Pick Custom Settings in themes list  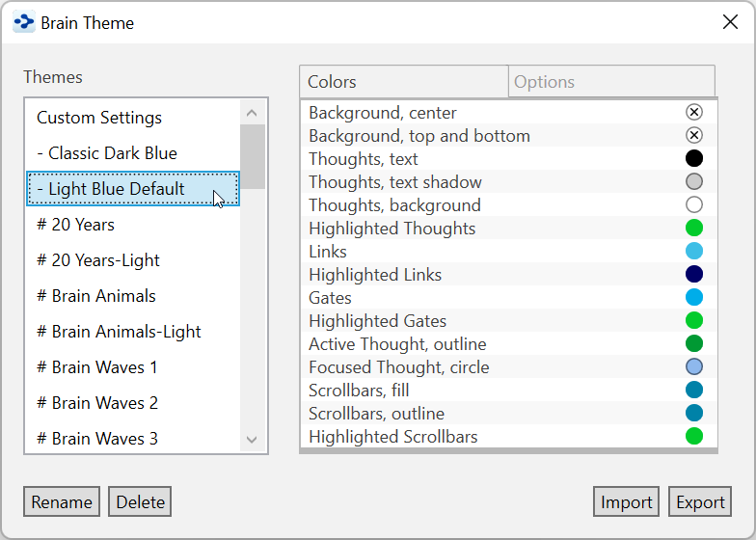pyautogui.click(x=99, y=118)
